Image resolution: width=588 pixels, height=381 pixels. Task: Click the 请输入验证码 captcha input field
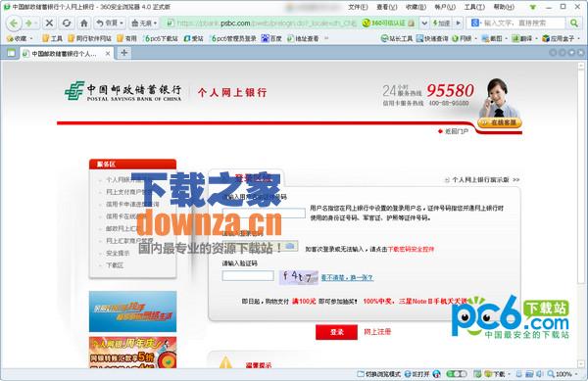(x=248, y=276)
